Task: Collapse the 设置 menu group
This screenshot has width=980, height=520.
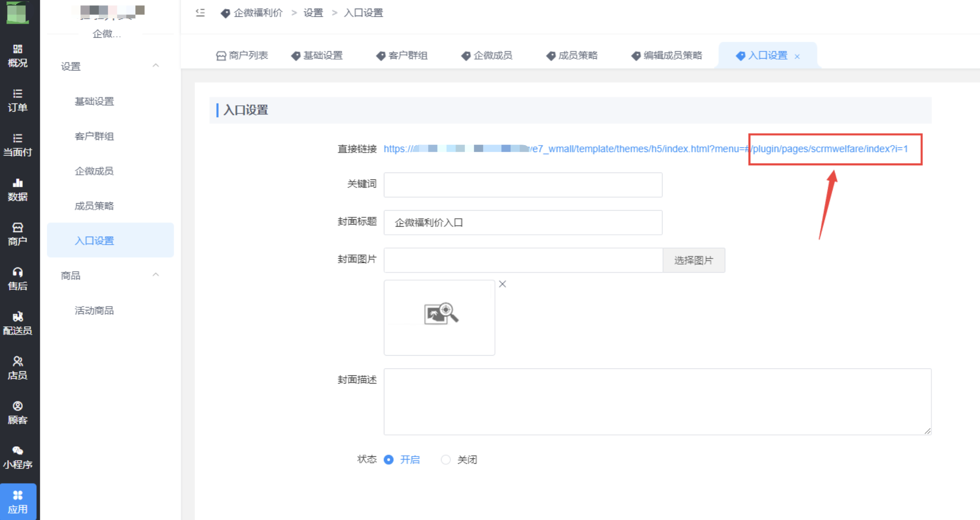Action: click(156, 66)
